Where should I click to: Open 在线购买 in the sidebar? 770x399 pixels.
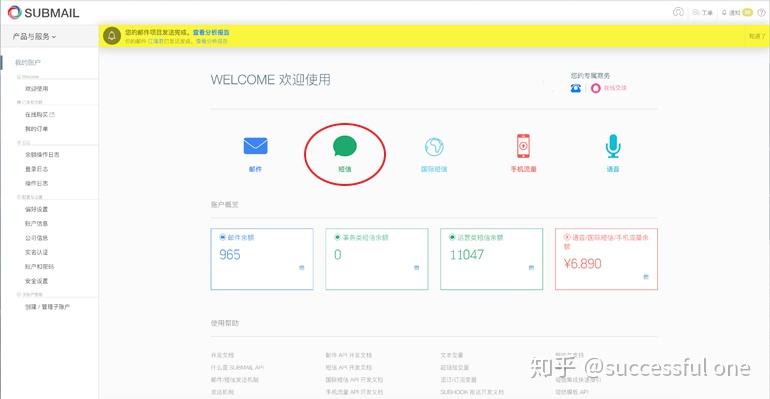coord(40,114)
